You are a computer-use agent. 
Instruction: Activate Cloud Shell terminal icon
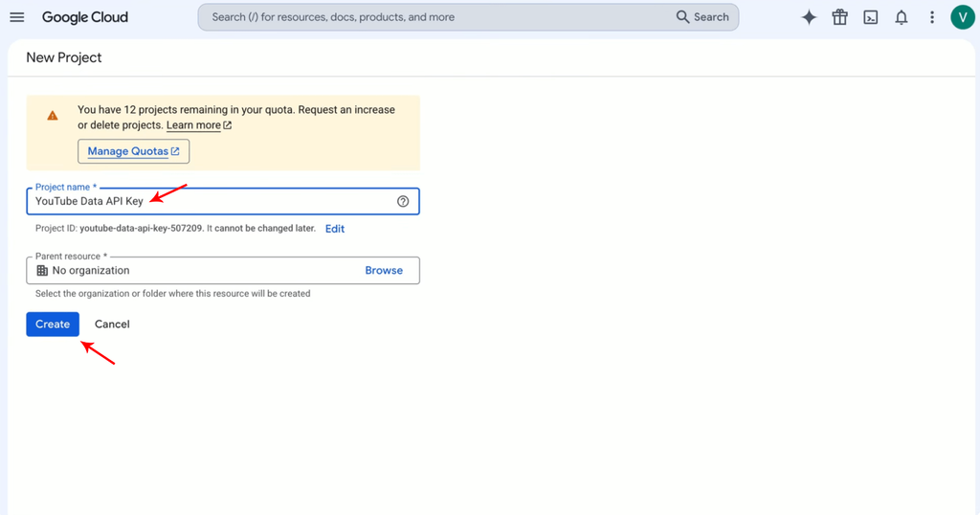[871, 17]
